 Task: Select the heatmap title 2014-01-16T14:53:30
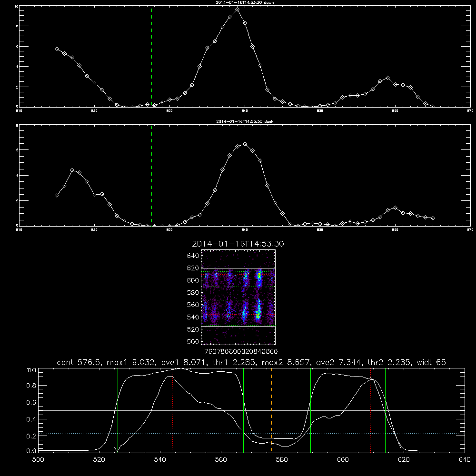[x=238, y=244]
